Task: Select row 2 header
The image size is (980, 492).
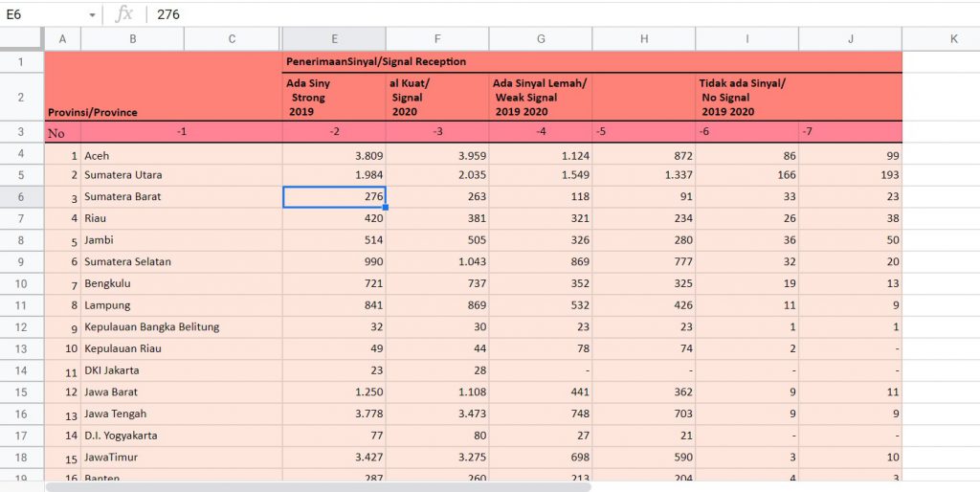Action: point(21,97)
